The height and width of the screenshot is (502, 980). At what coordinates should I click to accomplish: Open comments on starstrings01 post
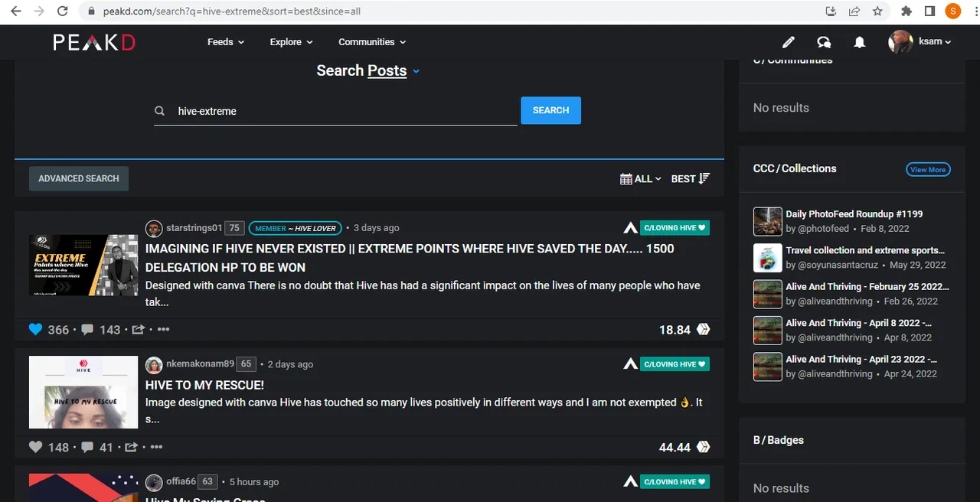coord(87,330)
